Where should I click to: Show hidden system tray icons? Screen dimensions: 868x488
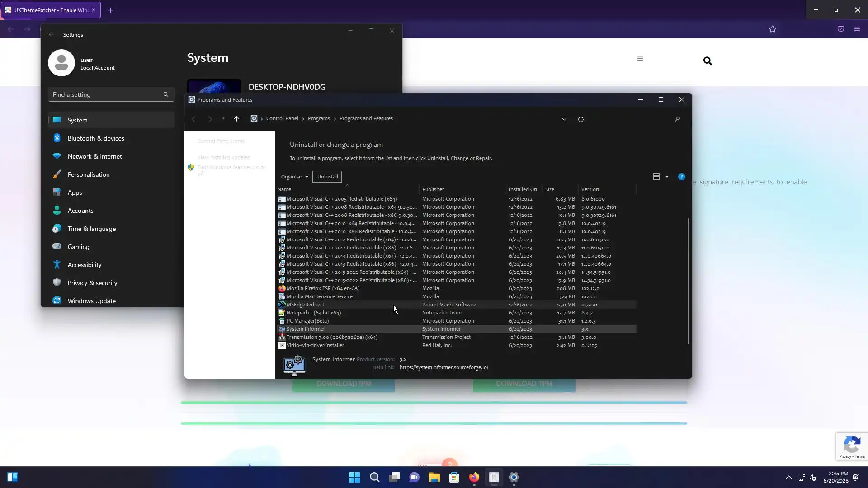point(788,477)
